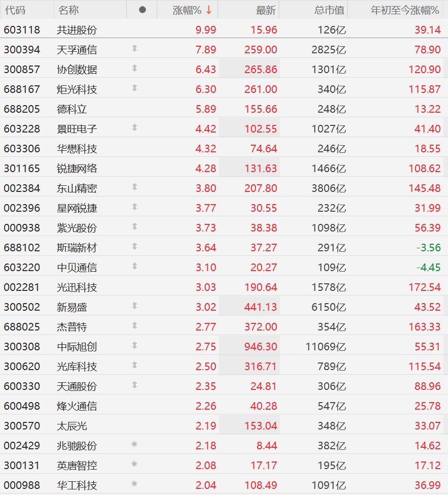Click stock code 300620

[x=22, y=367]
